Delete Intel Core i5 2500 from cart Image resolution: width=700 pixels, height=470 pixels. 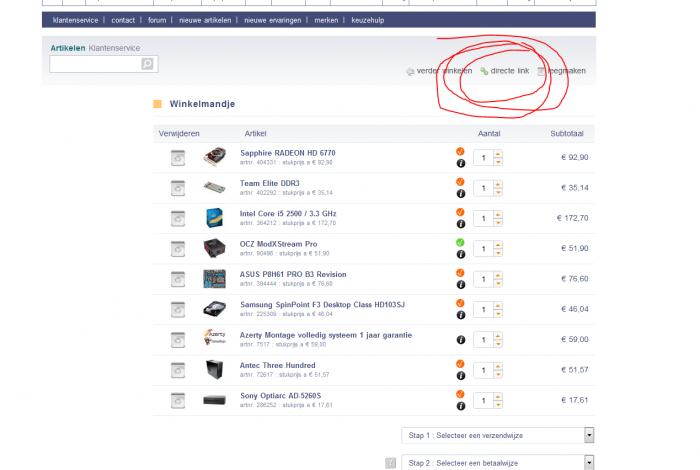coord(178,218)
